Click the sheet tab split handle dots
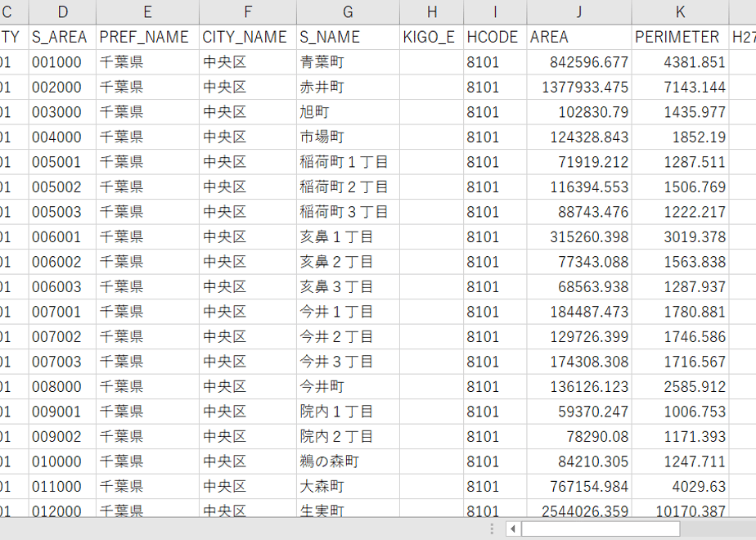The height and width of the screenshot is (540, 756). tap(492, 529)
